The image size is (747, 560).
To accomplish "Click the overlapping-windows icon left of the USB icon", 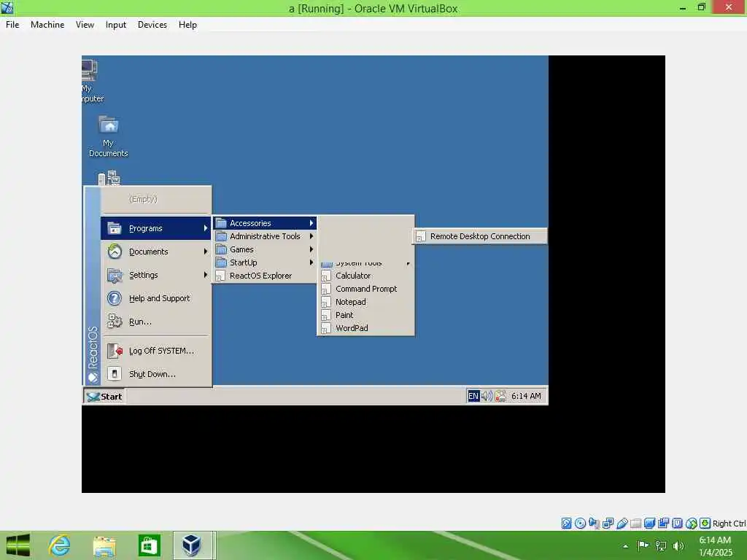I will tap(608, 524).
